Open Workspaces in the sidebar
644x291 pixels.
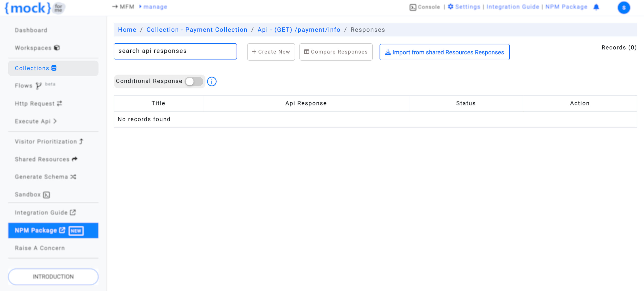point(37,47)
